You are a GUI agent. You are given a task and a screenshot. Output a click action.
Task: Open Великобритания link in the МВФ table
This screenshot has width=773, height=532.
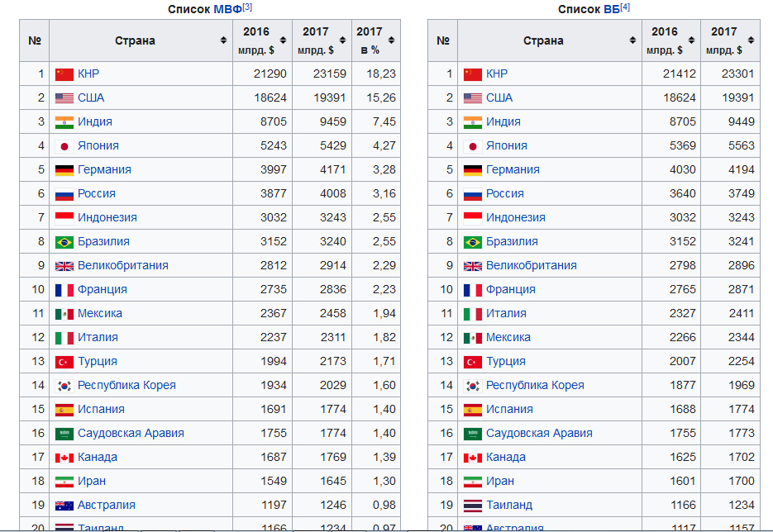pos(122,265)
